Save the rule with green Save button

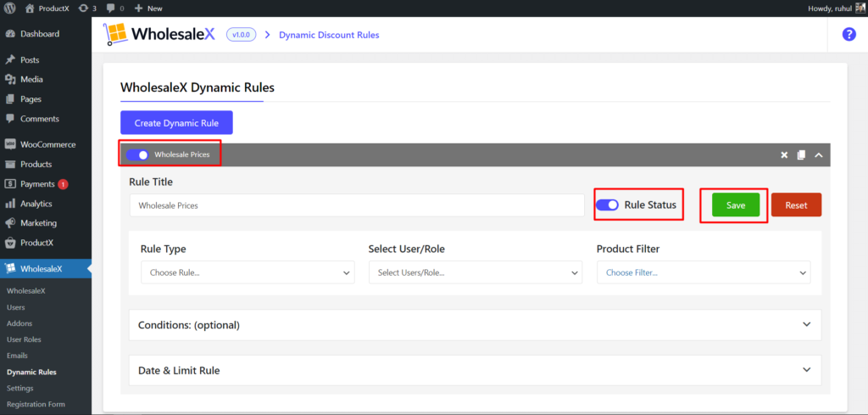pos(736,205)
